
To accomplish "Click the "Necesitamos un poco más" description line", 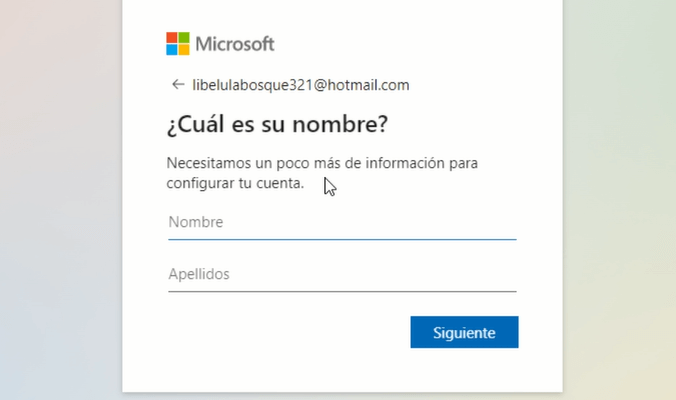I will pyautogui.click(x=322, y=162).
